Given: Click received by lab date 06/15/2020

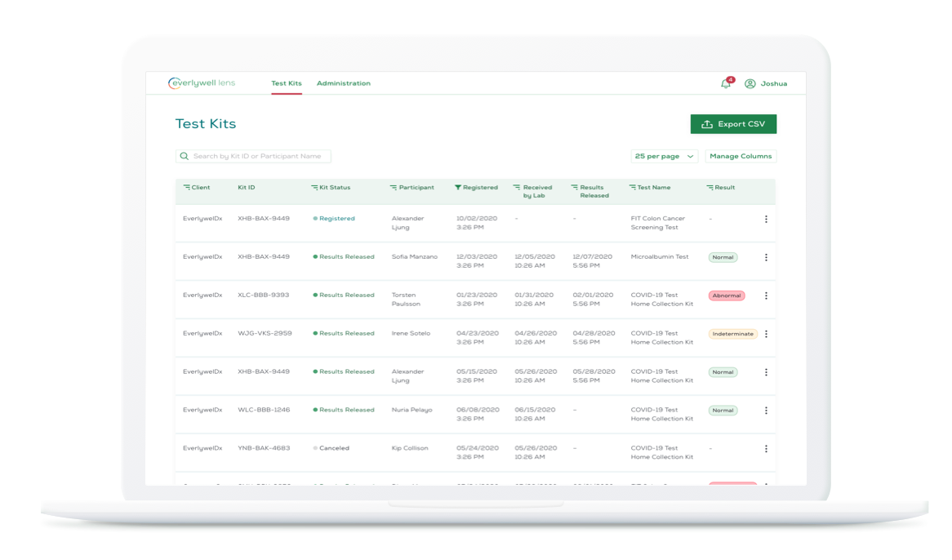Looking at the screenshot, I should (536, 410).
